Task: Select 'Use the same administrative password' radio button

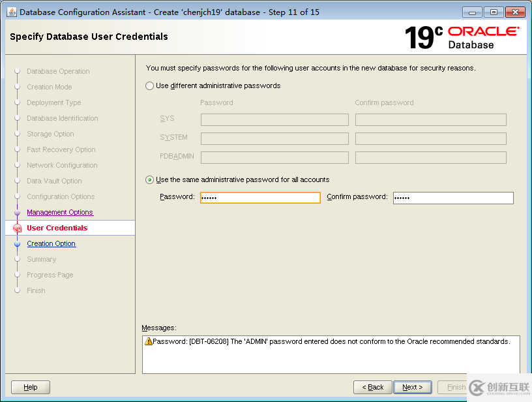Action: click(150, 179)
